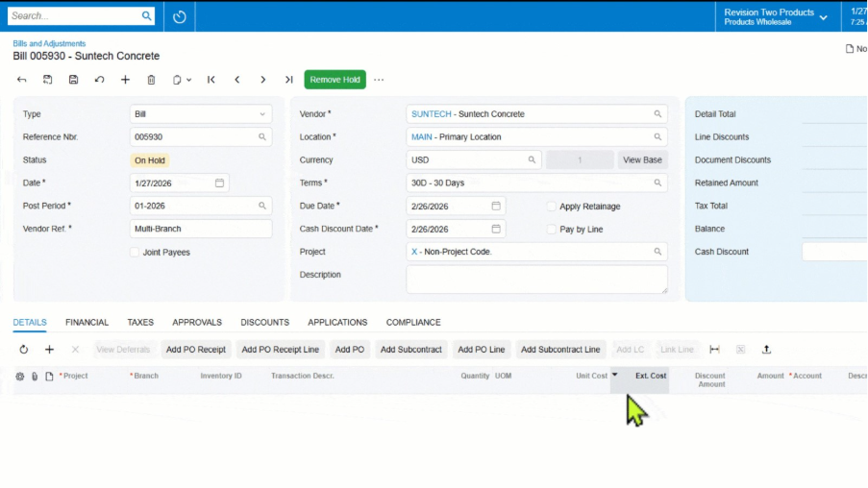The image size is (868, 488).
Task: Switch to the DETAILS tab
Action: (x=30, y=323)
